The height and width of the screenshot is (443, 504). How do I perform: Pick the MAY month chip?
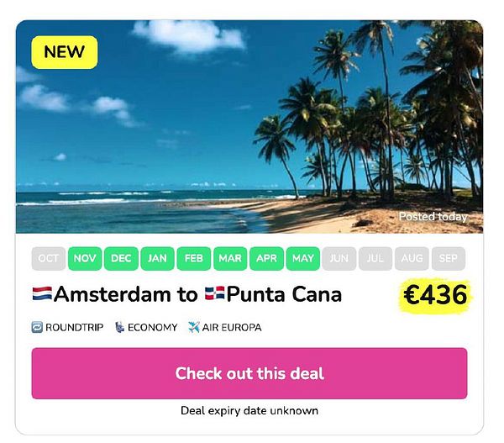coord(303,258)
